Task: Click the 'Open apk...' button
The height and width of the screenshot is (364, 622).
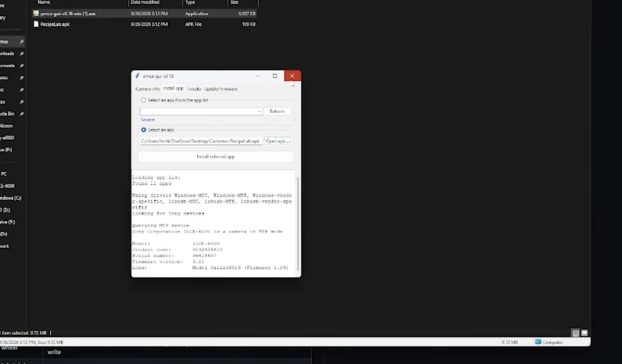Action: pyautogui.click(x=277, y=141)
